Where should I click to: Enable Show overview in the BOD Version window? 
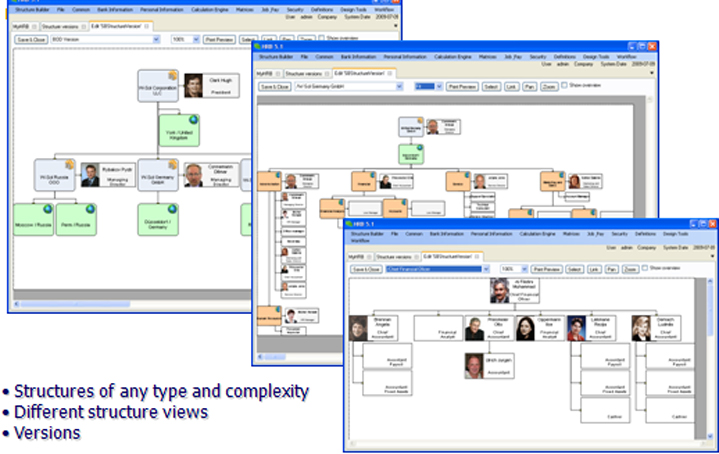[321, 38]
